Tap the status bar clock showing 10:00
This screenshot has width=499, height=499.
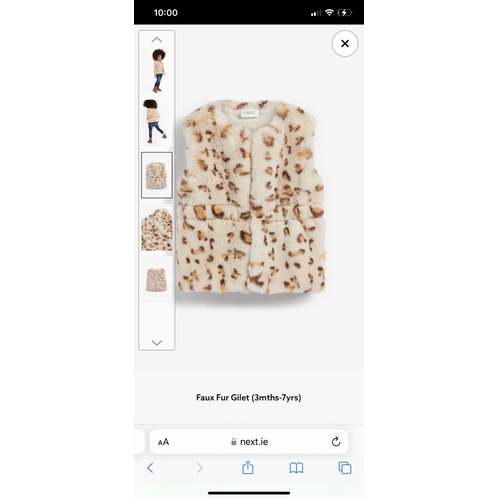pyautogui.click(x=166, y=13)
